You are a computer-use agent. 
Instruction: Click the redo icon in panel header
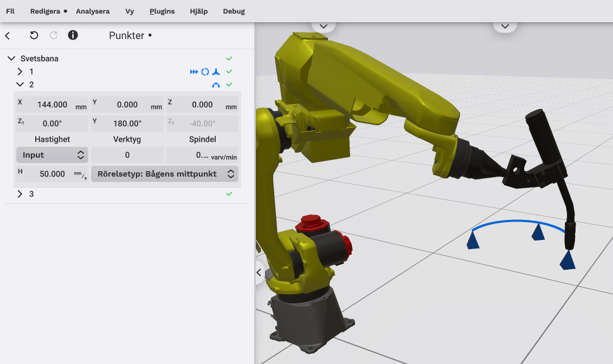(54, 36)
